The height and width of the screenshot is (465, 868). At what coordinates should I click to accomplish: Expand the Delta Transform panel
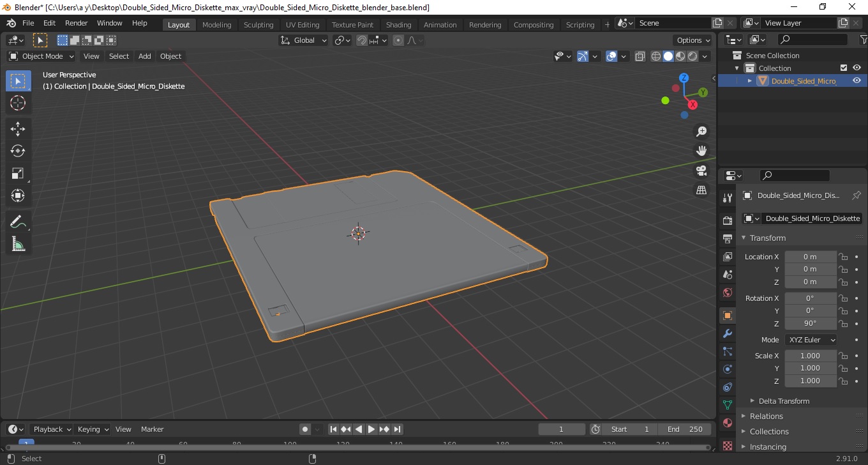pos(784,401)
